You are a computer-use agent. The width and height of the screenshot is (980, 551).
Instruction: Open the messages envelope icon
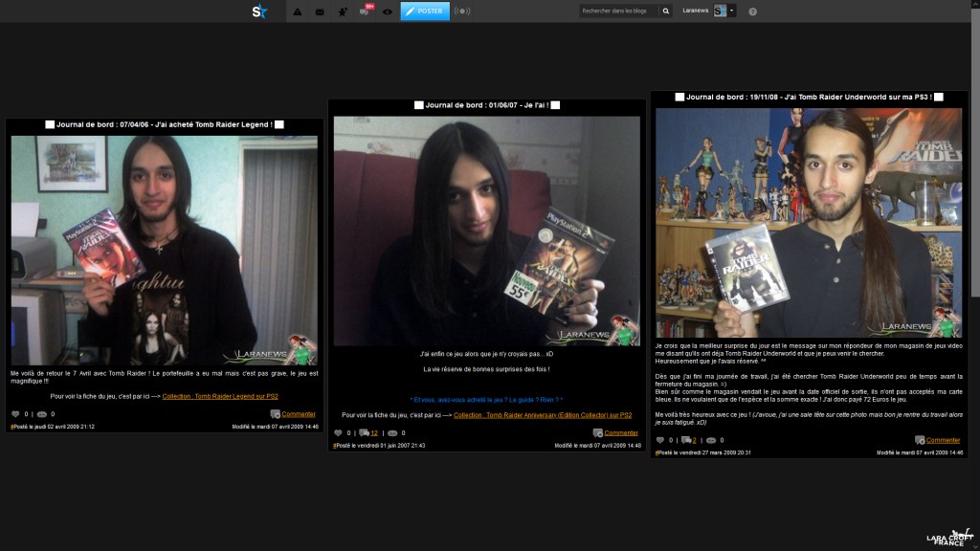pos(320,11)
